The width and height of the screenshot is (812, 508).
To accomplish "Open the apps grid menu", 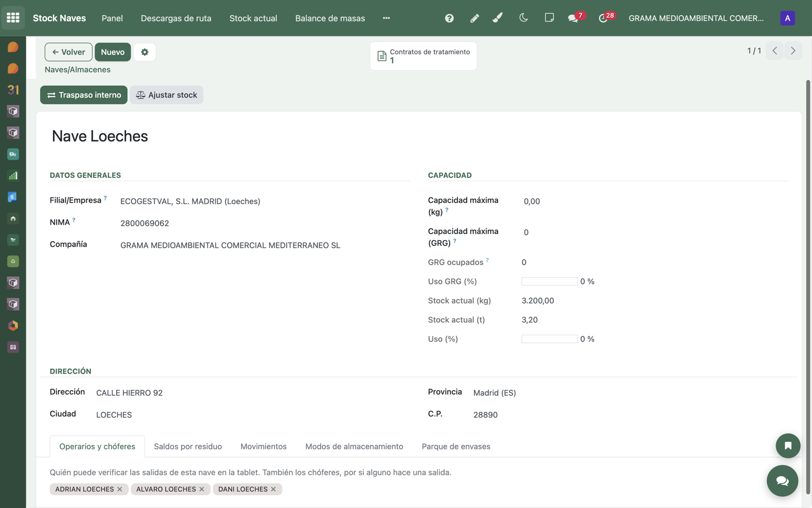I will point(13,18).
